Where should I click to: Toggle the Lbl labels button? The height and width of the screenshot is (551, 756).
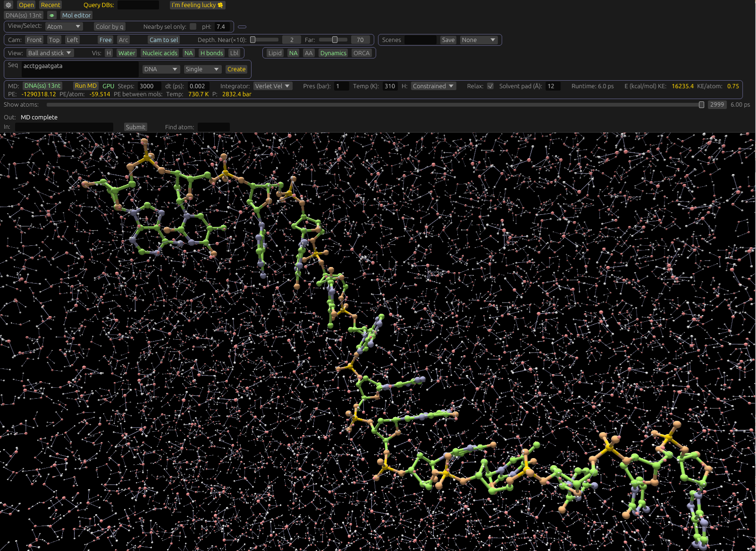click(235, 53)
